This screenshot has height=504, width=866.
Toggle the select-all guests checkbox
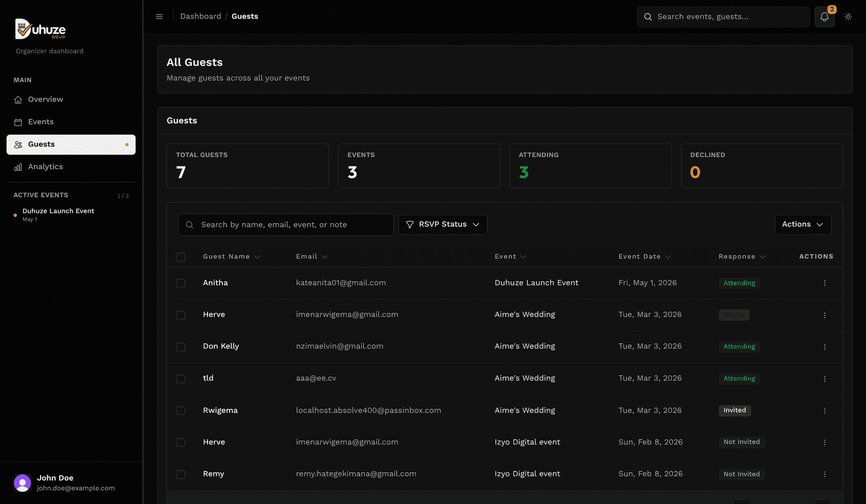click(x=180, y=257)
